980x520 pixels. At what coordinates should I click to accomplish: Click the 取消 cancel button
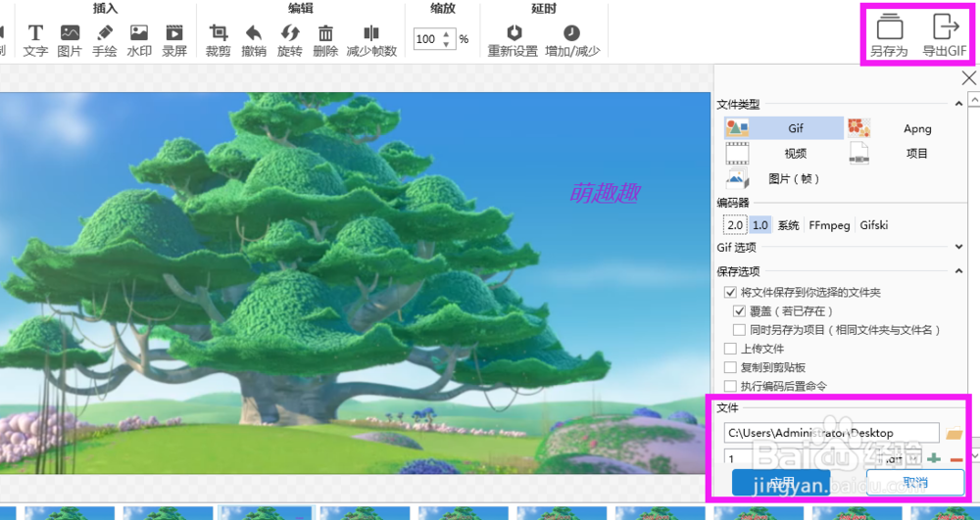pyautogui.click(x=915, y=482)
